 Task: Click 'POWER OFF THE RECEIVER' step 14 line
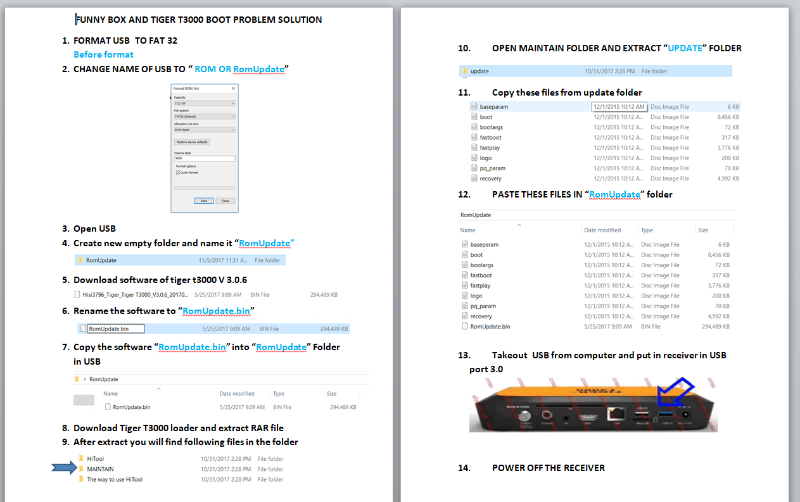(548, 468)
